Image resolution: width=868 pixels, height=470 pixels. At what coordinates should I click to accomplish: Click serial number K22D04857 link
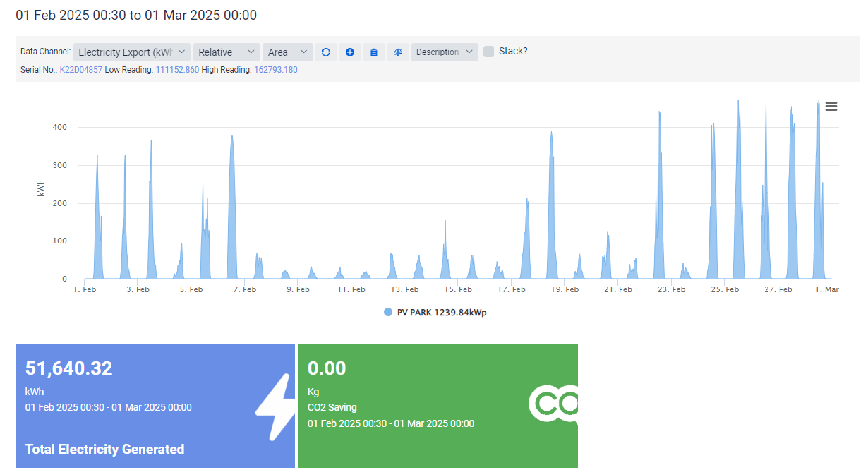(81, 70)
